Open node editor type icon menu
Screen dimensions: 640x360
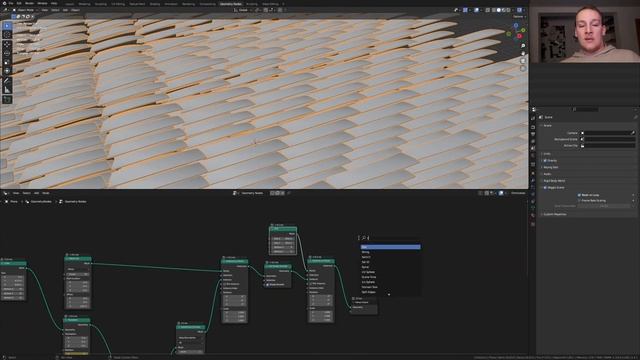point(5,193)
